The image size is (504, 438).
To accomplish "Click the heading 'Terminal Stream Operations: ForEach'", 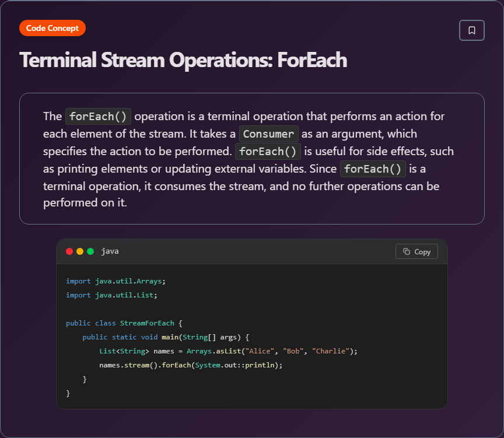I will (x=183, y=60).
